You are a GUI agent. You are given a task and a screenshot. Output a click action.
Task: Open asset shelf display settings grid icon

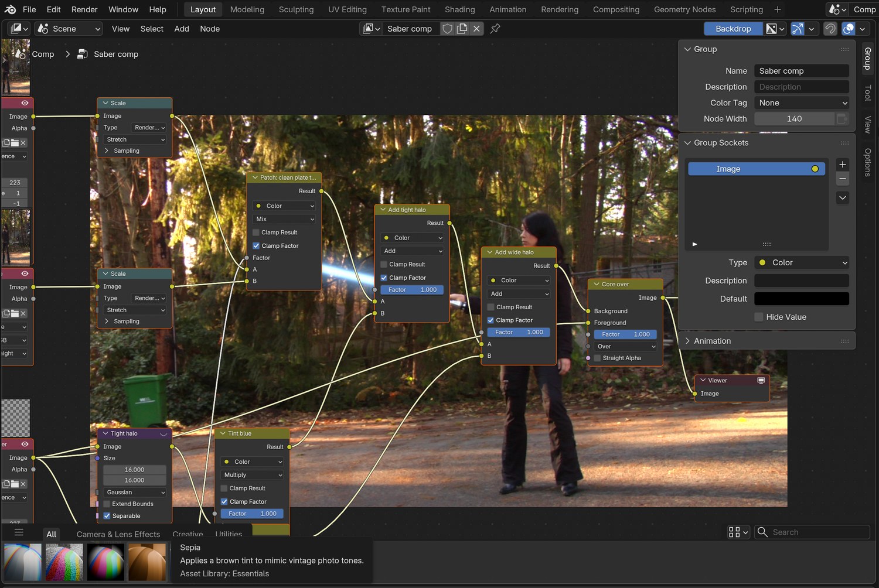[x=738, y=532]
